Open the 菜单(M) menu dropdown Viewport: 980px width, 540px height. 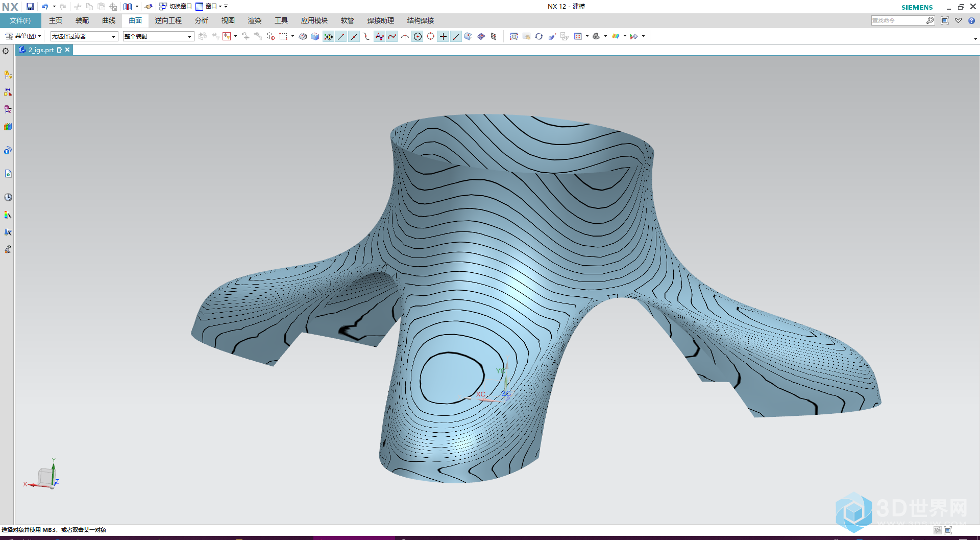pos(23,36)
